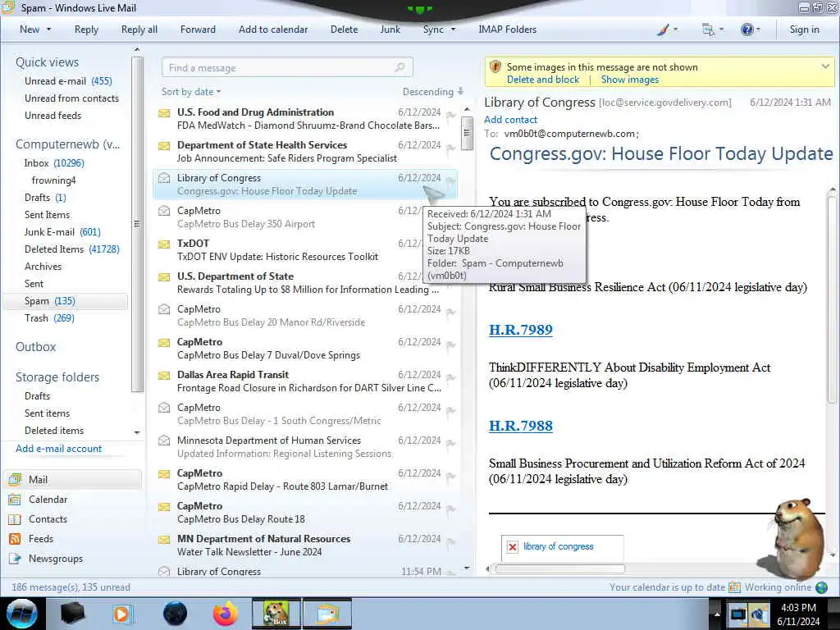Click envelope icon of TxDOT message
The width and height of the screenshot is (840, 630).
click(x=164, y=244)
